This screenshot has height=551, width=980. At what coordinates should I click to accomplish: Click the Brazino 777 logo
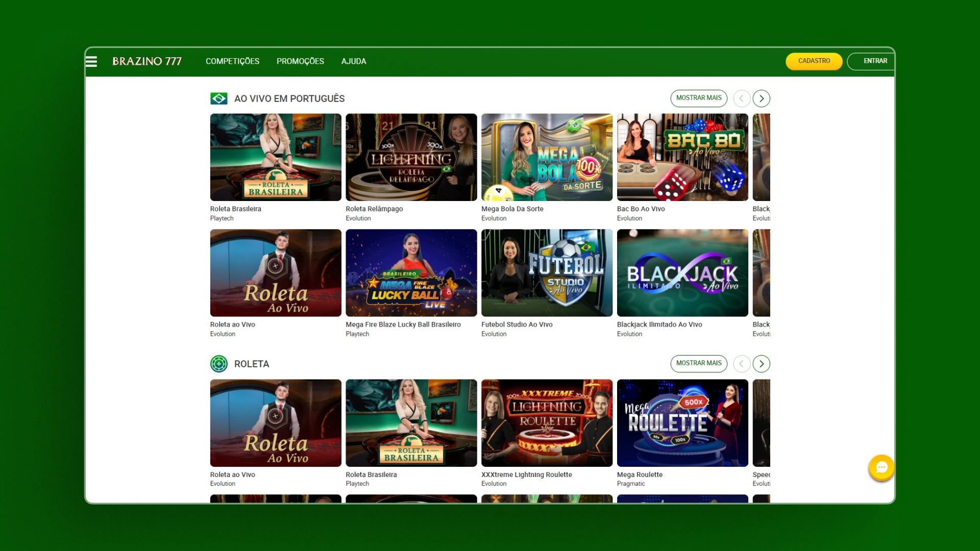point(147,61)
